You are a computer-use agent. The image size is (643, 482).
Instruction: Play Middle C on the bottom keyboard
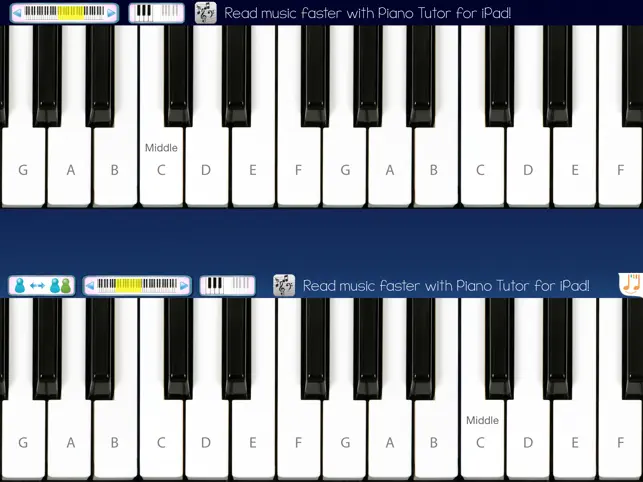coord(482,442)
